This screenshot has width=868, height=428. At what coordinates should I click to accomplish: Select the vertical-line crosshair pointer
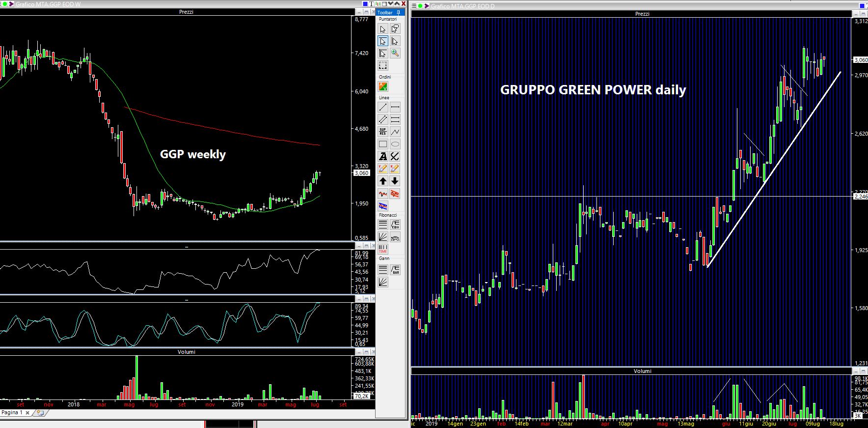pyautogui.click(x=395, y=41)
